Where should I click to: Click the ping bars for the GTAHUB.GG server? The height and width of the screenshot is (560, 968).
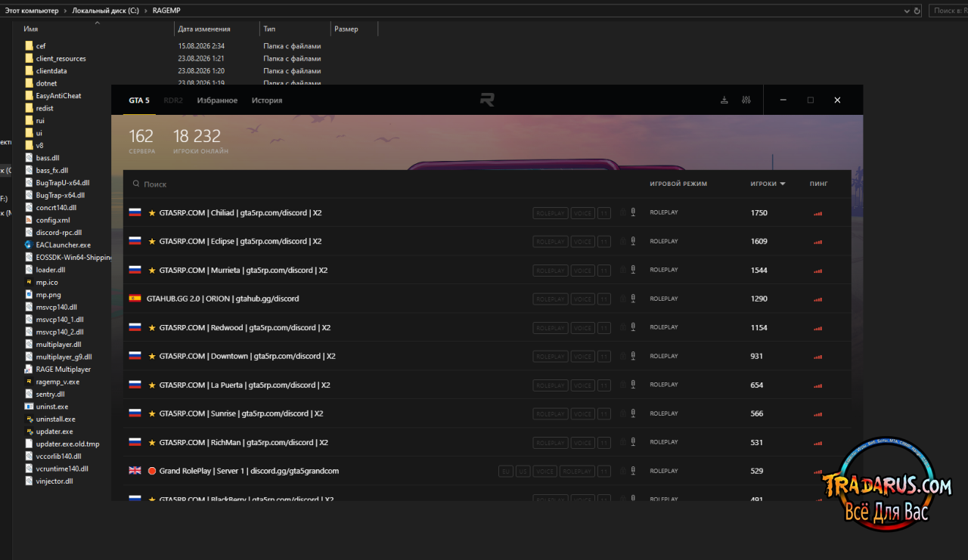coord(818,299)
